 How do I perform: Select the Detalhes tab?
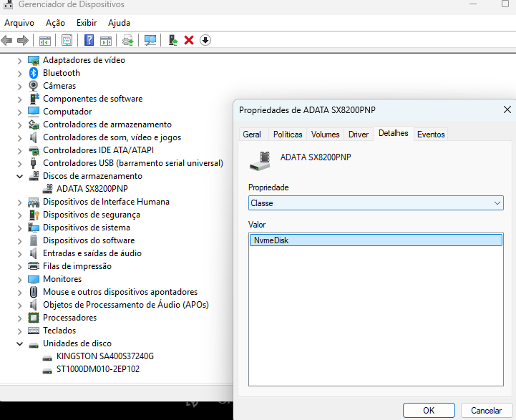(x=393, y=133)
